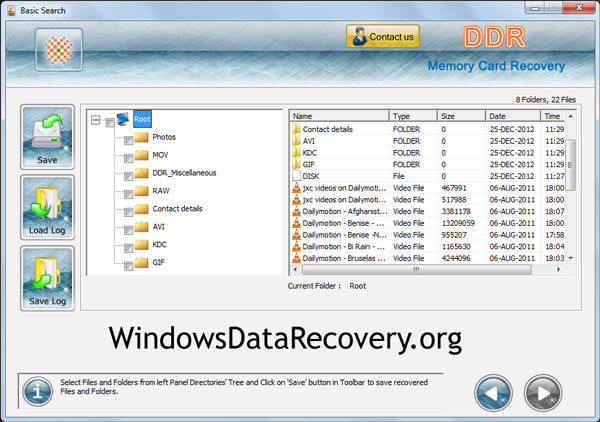Click VLC cone icon of 467991 video
Viewport: 600px width, 422px height.
pyautogui.click(x=297, y=187)
